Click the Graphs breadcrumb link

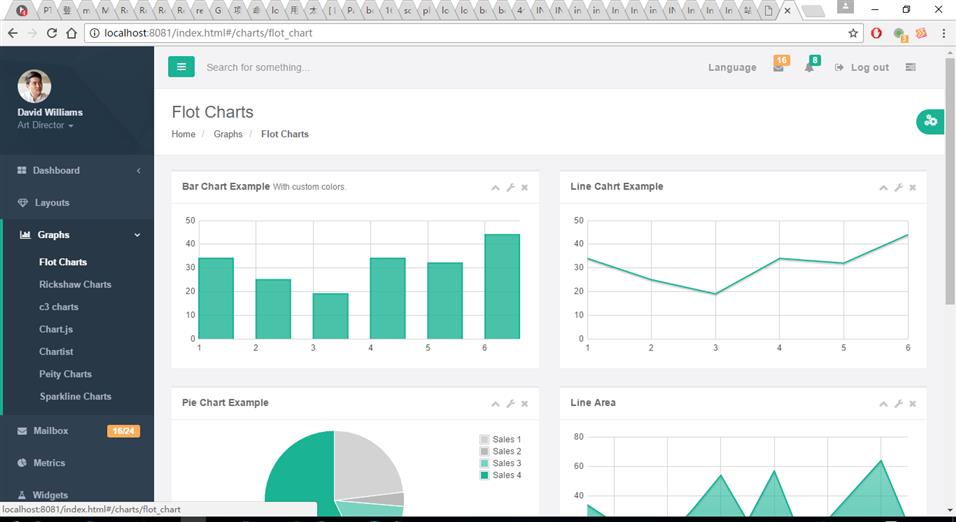click(228, 134)
